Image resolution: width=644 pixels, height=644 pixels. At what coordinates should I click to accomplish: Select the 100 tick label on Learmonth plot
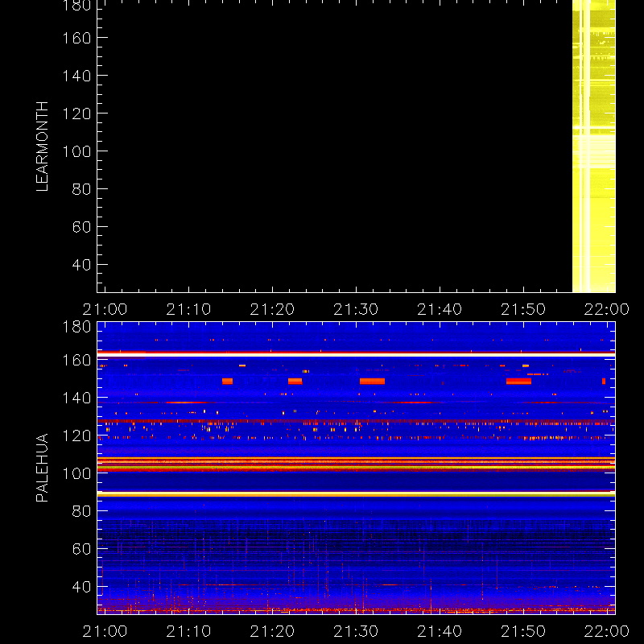point(76,151)
